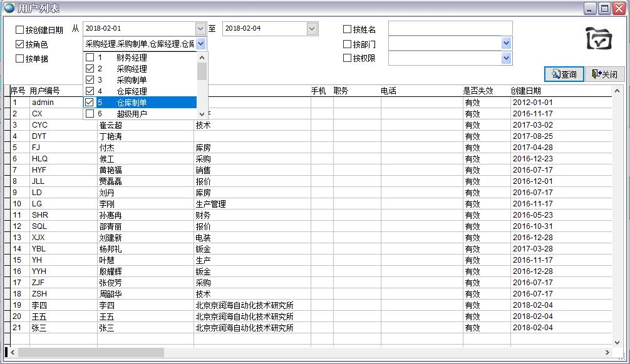Image resolution: width=630 pixels, height=364 pixels.
Task: Open the start date 2018-02-01 dropdown
Action: [200, 29]
